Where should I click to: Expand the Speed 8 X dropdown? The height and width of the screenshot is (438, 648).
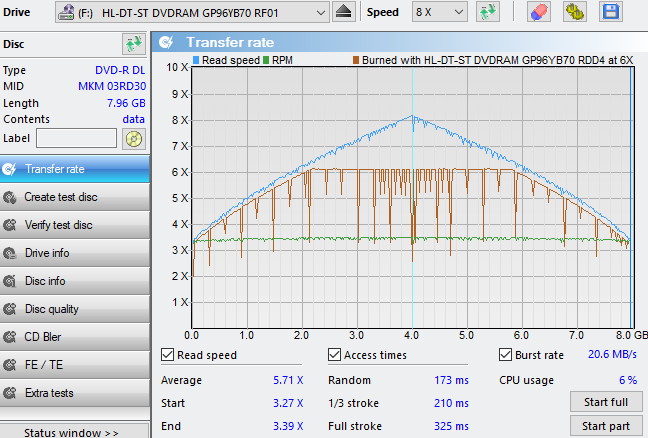click(456, 11)
